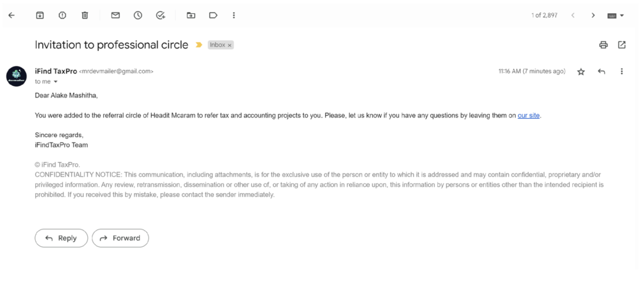Report this email as spam
Viewport: 644px width, 286px height.
[62, 15]
